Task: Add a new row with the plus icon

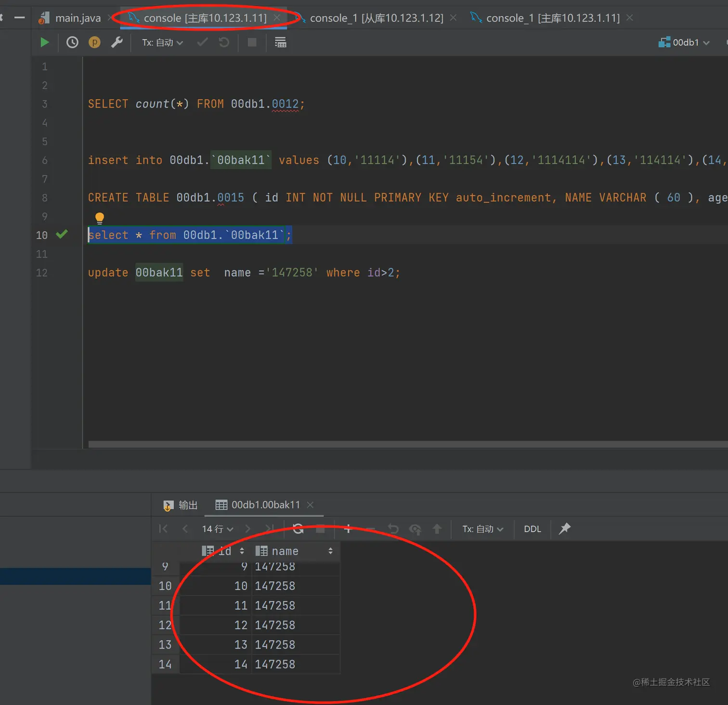Action: (x=348, y=529)
